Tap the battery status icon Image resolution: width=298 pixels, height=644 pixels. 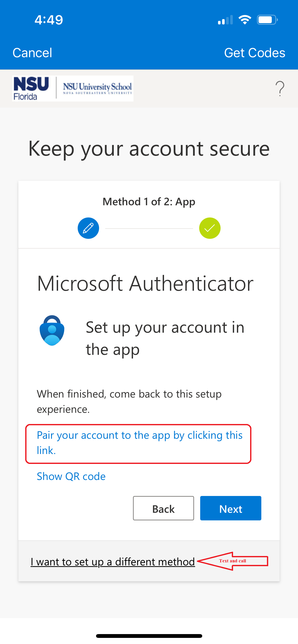[x=267, y=20]
